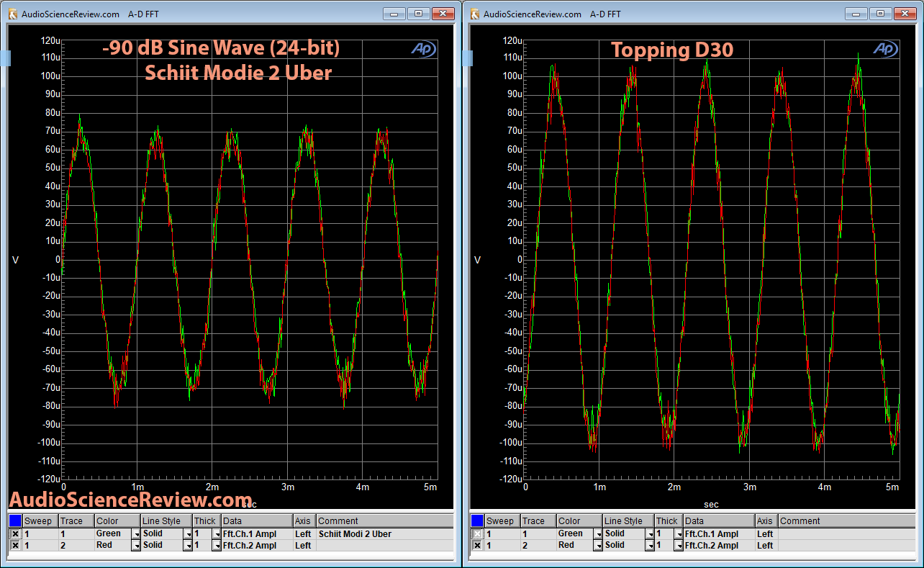Open Trace 1 Line Style dropdown in the Topping window
The height and width of the screenshot is (568, 924).
point(650,534)
